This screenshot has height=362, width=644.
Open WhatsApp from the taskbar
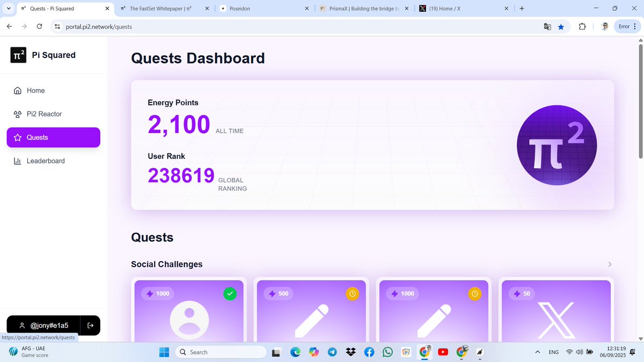[x=388, y=352]
